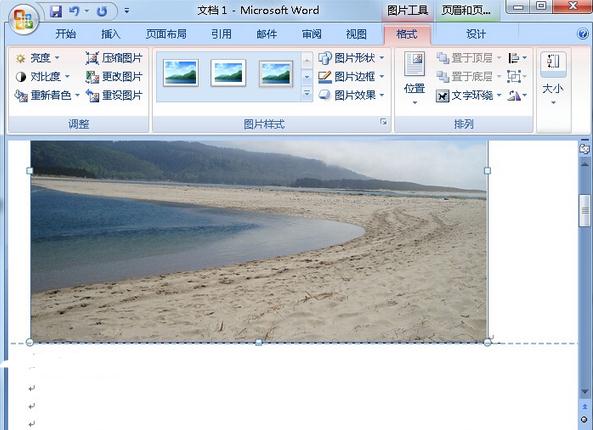Open the 开始 ribbon tab
This screenshot has width=593, height=430.
click(66, 34)
